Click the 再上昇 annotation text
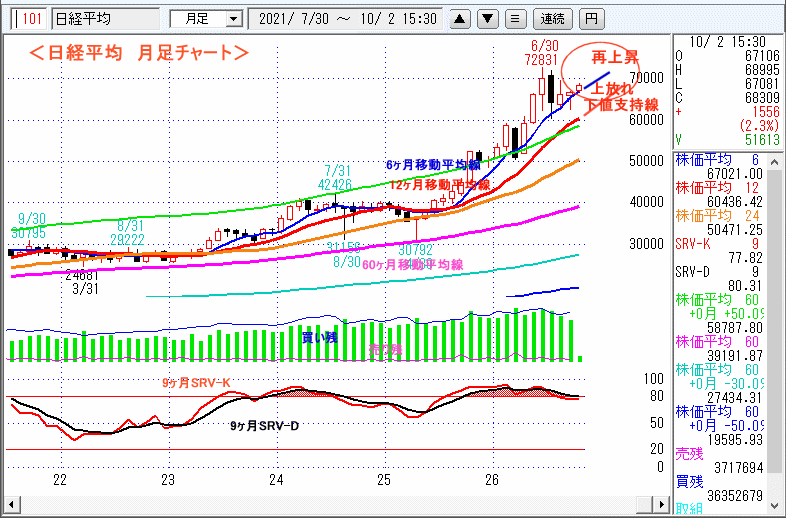 click(615, 58)
